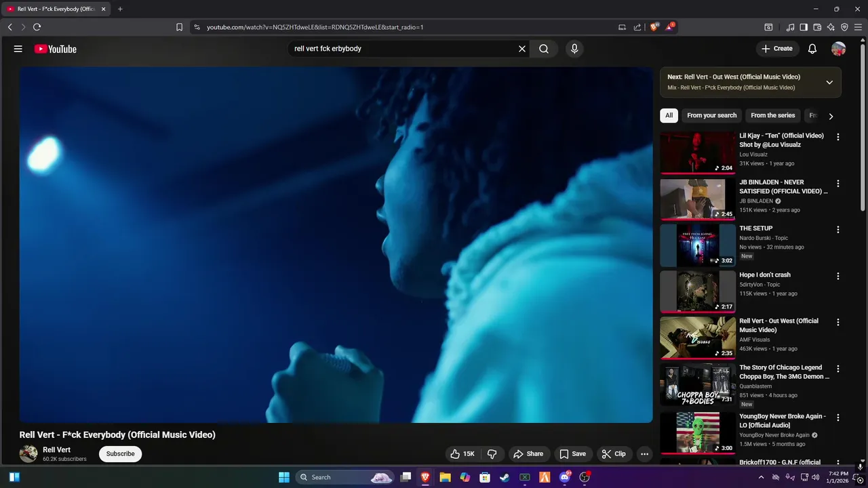Open Brave playlist music note icon
Screen dimensions: 868x488
pyautogui.click(x=790, y=27)
